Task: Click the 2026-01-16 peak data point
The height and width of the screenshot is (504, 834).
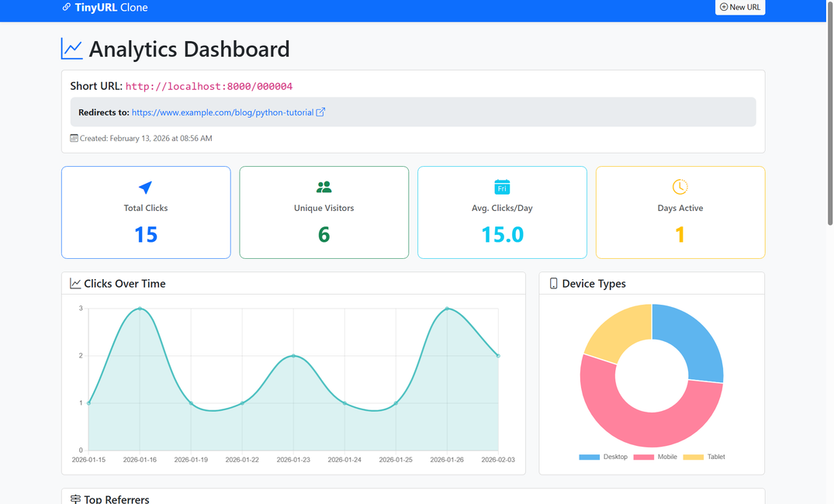Action: 140,309
